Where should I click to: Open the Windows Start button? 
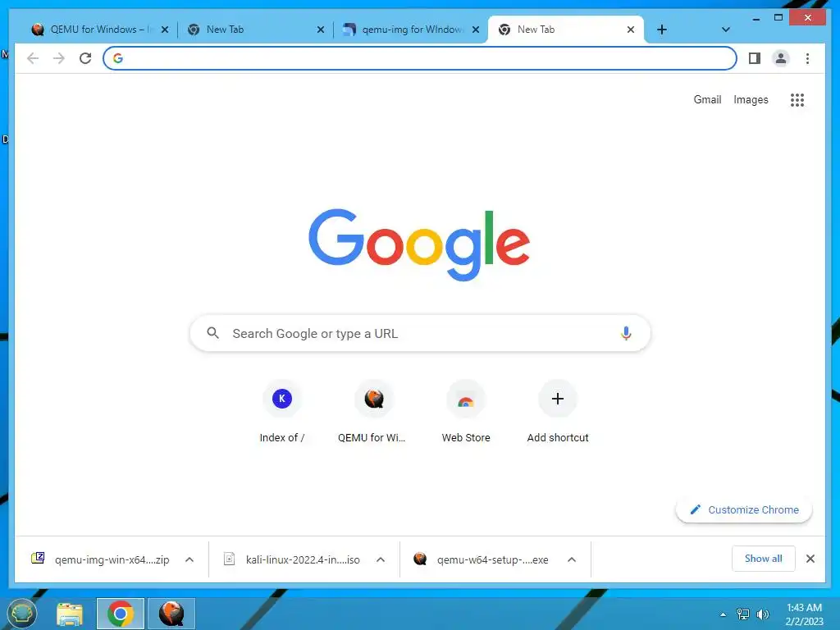point(21,614)
